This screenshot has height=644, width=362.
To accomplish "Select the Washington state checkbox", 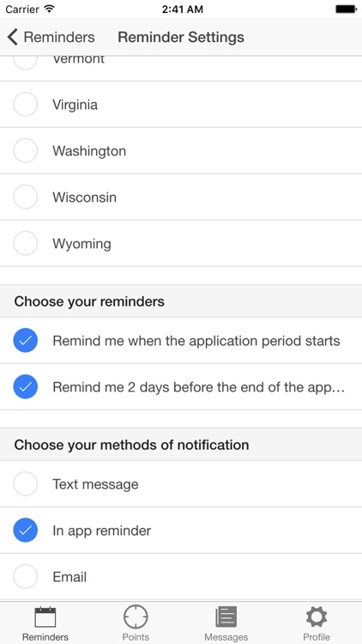I will (x=26, y=151).
